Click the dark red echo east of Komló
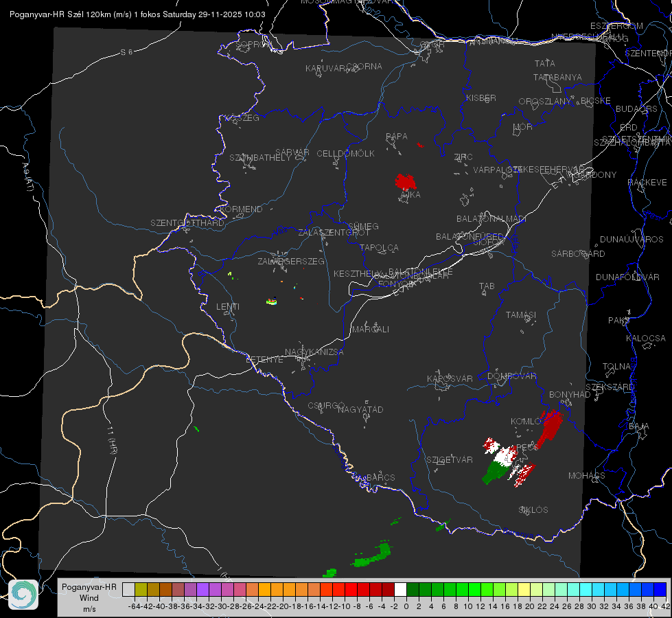The height and width of the screenshot is (618, 672). tap(551, 428)
